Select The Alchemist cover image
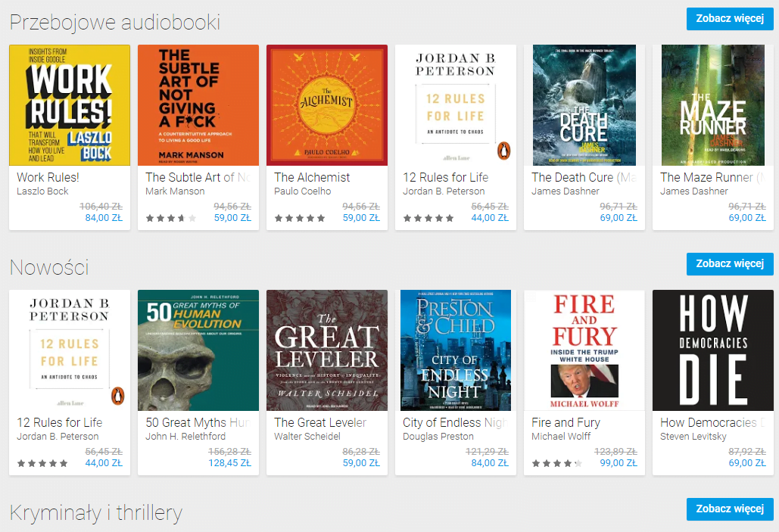Viewport: 779px width, 532px height. click(x=327, y=105)
